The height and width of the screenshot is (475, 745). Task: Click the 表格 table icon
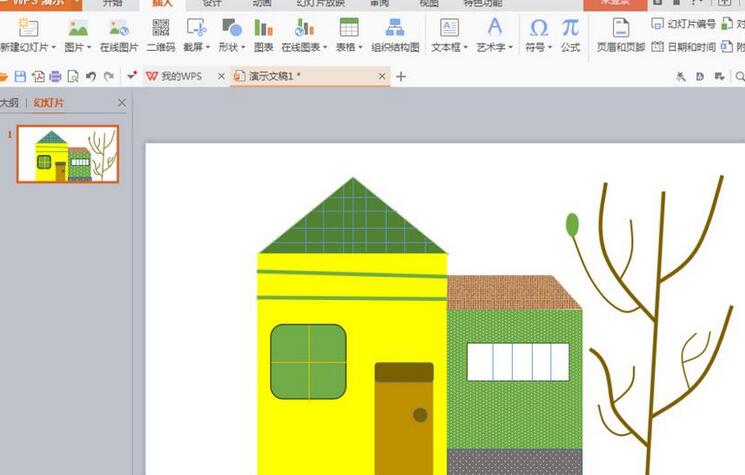coord(349,28)
